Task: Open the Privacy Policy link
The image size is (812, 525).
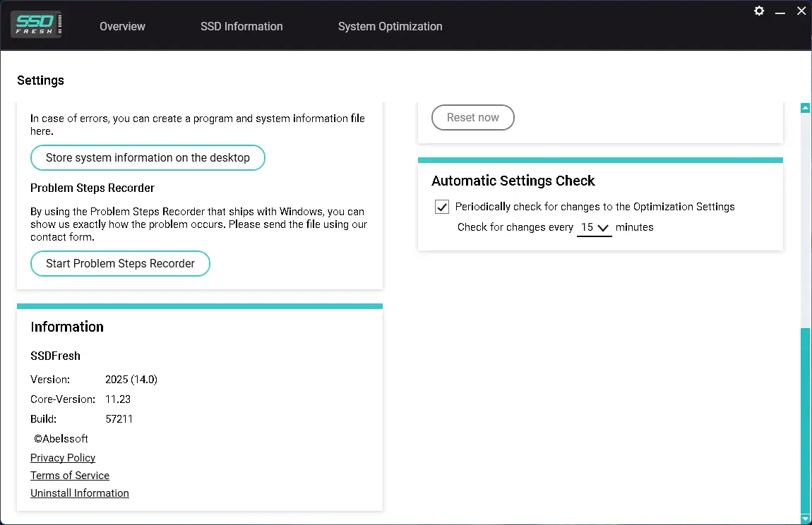Action: (x=63, y=457)
